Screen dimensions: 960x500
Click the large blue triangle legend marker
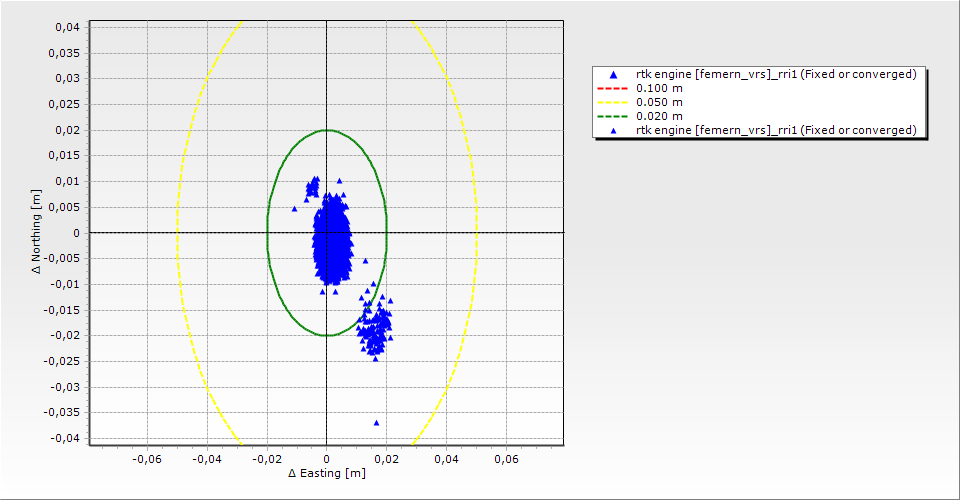pos(614,75)
